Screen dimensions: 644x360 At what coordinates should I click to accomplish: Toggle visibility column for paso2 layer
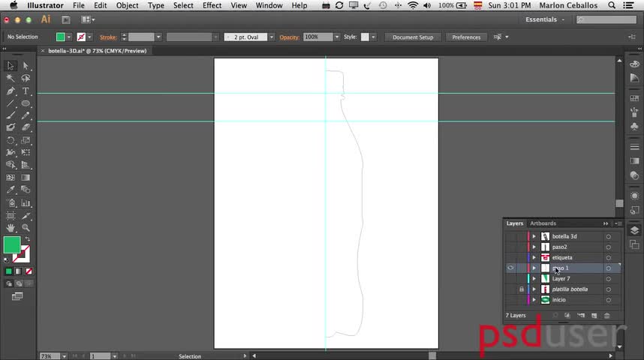(510, 247)
